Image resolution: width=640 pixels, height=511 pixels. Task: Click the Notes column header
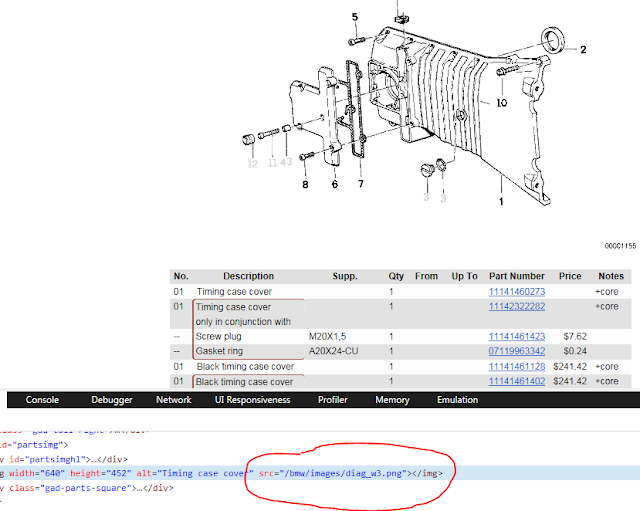[x=611, y=276]
